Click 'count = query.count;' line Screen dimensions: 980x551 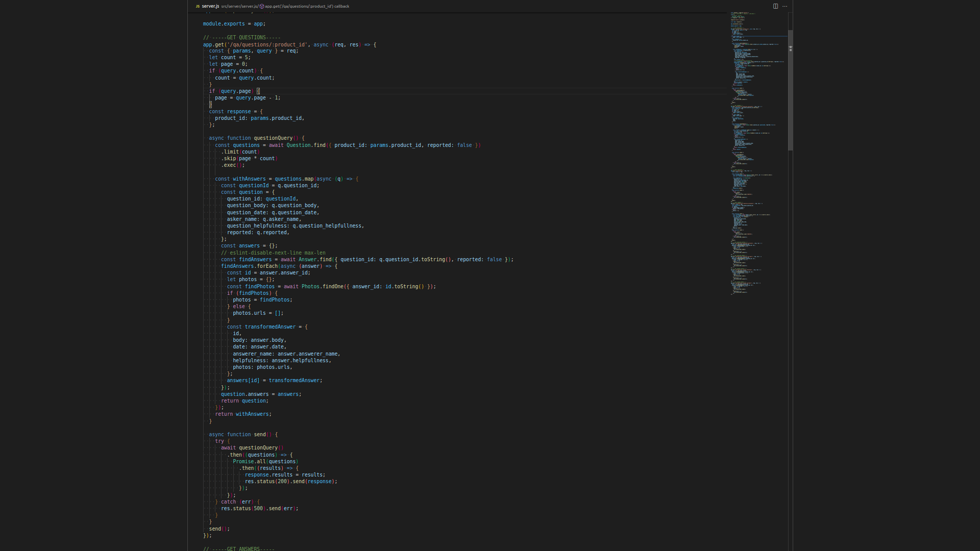[x=244, y=78]
